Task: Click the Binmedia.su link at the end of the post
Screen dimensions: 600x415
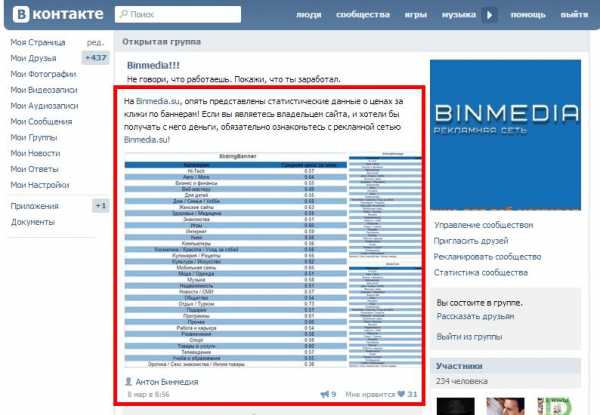Action: point(146,140)
